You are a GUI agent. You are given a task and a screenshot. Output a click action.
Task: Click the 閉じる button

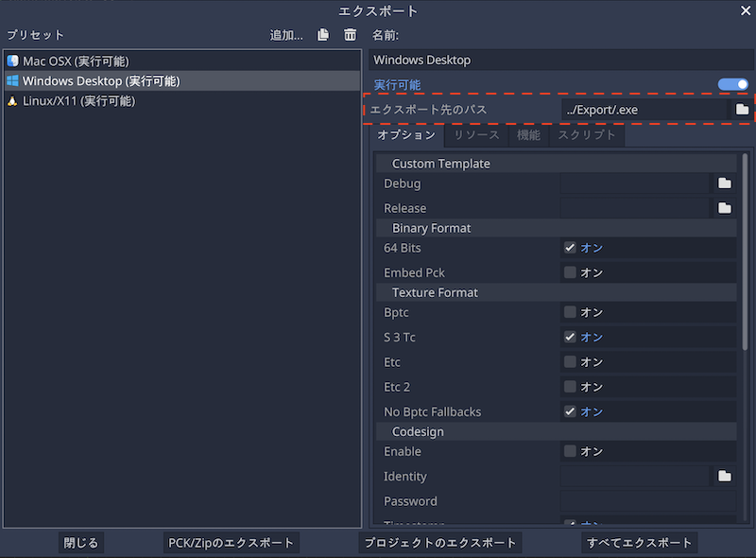[x=81, y=543]
